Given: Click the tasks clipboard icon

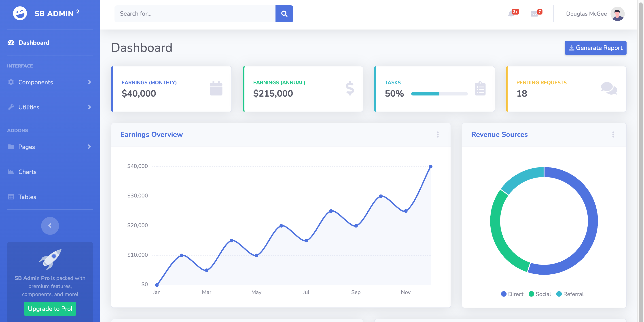Looking at the screenshot, I should 480,88.
